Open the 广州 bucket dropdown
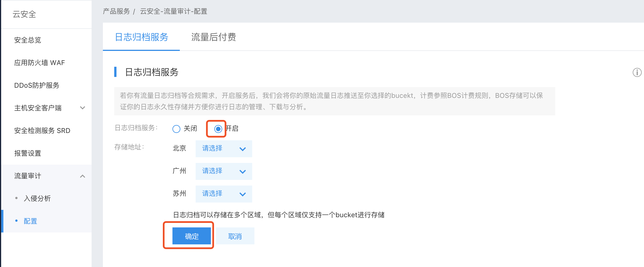This screenshot has width=644, height=267. 224,171
